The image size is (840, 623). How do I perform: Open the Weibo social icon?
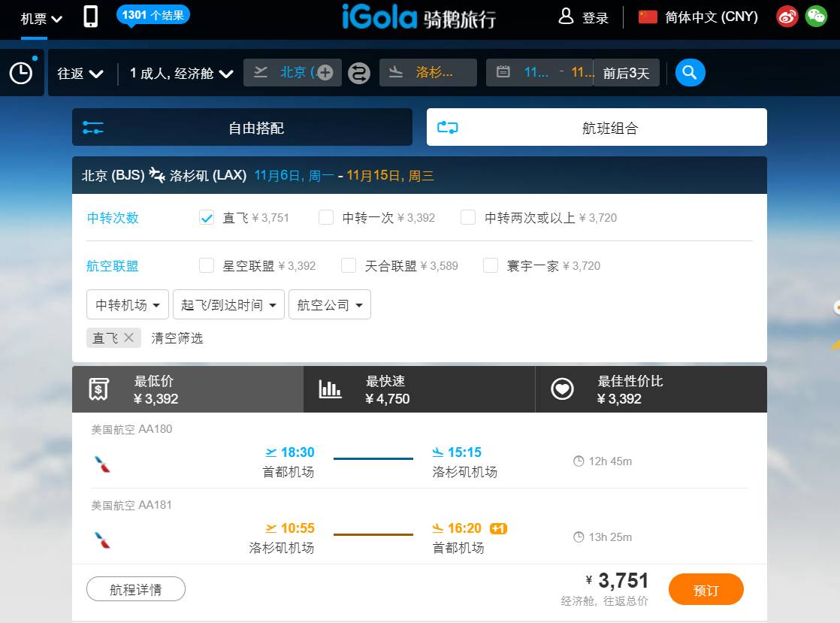point(787,17)
